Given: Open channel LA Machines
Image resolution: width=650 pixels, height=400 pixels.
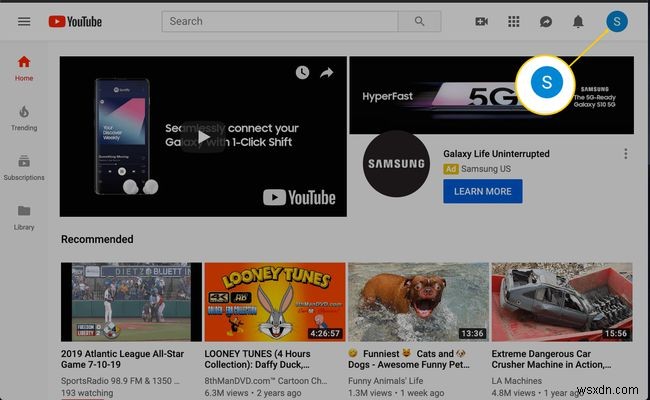Looking at the screenshot, I should [517, 381].
